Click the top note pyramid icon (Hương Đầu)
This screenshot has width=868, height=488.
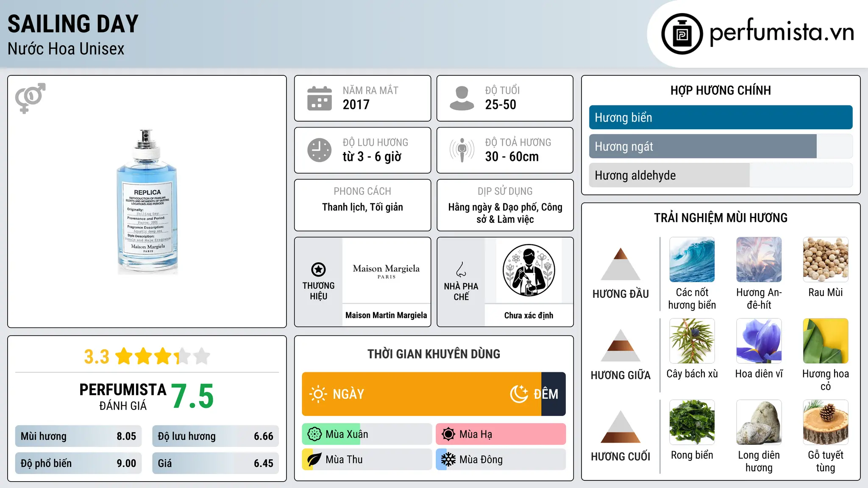pos(620,264)
